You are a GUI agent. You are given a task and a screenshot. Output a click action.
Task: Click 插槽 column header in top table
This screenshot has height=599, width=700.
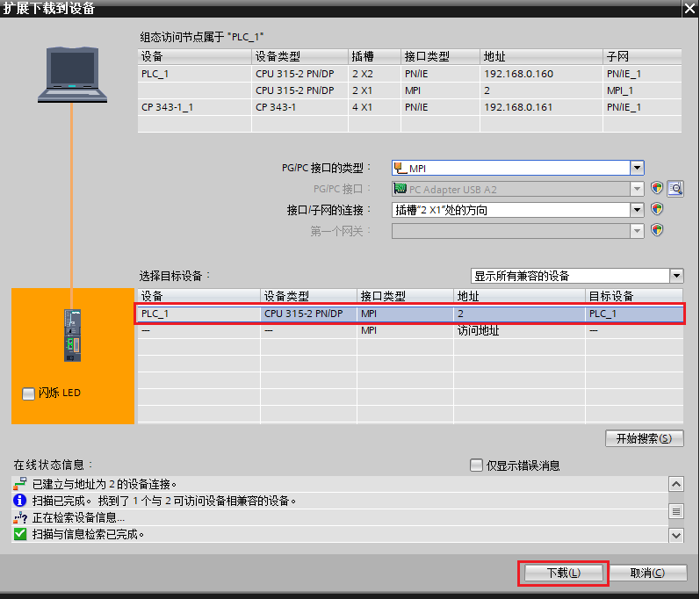coord(374,57)
